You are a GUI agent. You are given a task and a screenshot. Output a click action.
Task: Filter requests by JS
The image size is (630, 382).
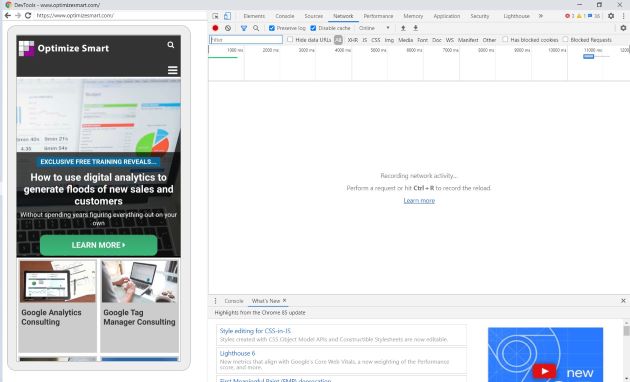pos(364,40)
